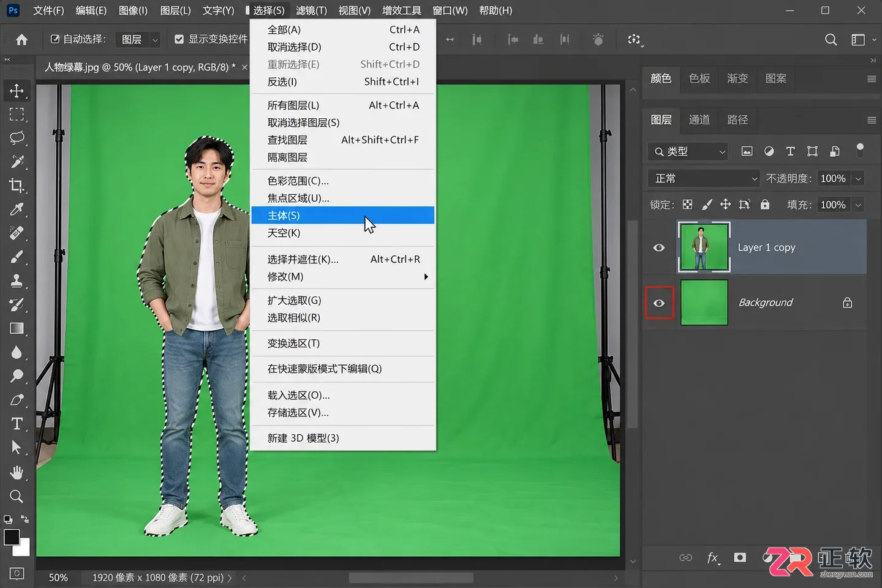Select the Move tool
The height and width of the screenshot is (588, 882).
[x=17, y=91]
